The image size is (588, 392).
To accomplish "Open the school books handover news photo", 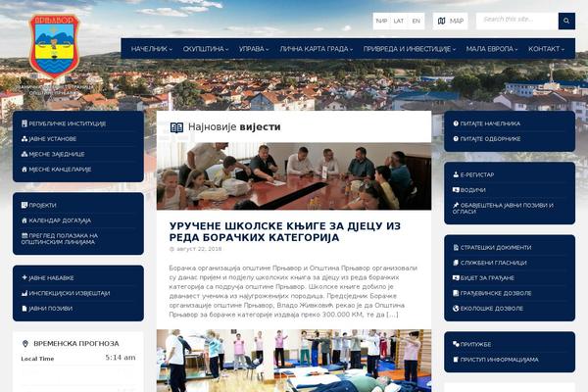I will pyautogui.click(x=294, y=176).
